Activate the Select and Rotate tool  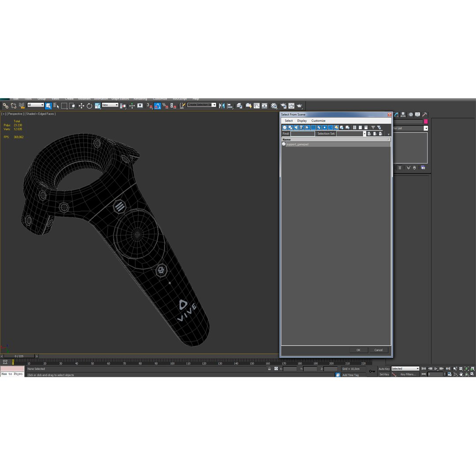coord(89,106)
